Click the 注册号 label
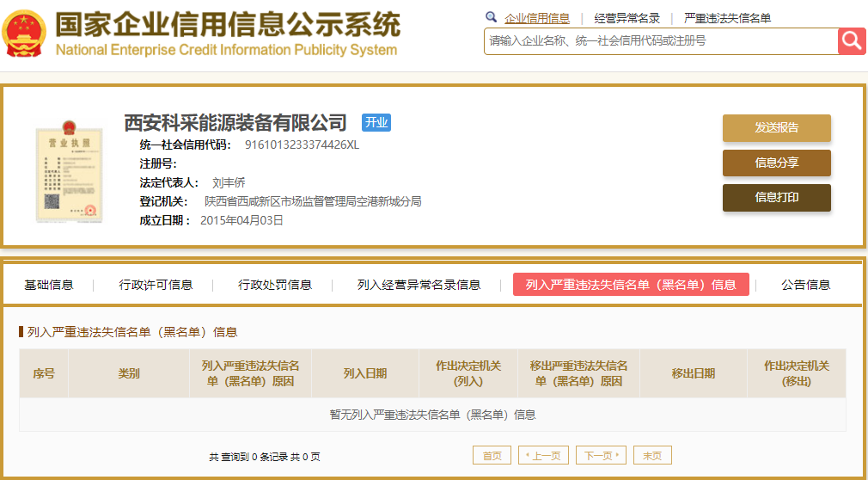868x480 pixels. point(158,164)
